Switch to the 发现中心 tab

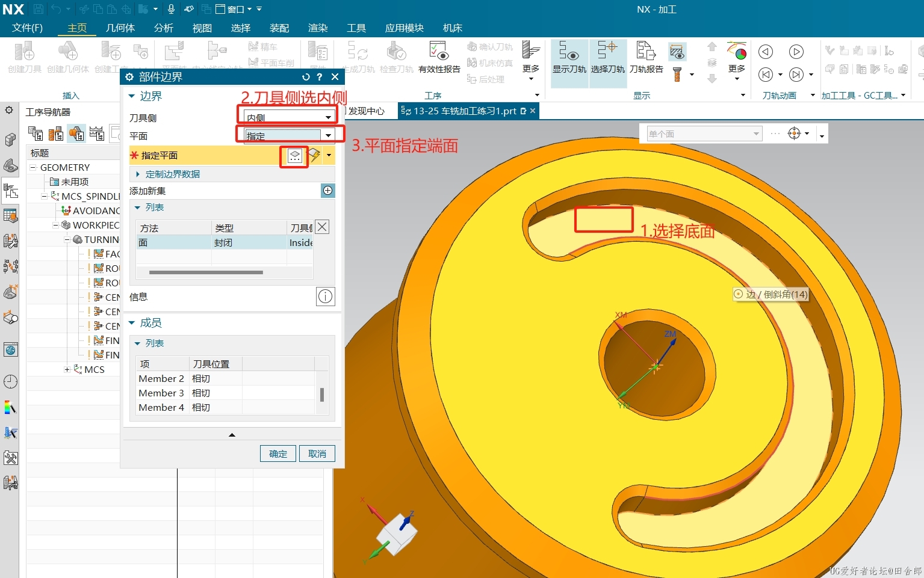pos(366,111)
